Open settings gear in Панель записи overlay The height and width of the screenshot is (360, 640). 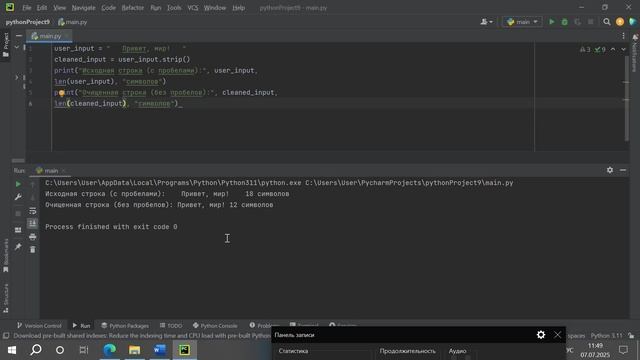tap(541, 335)
